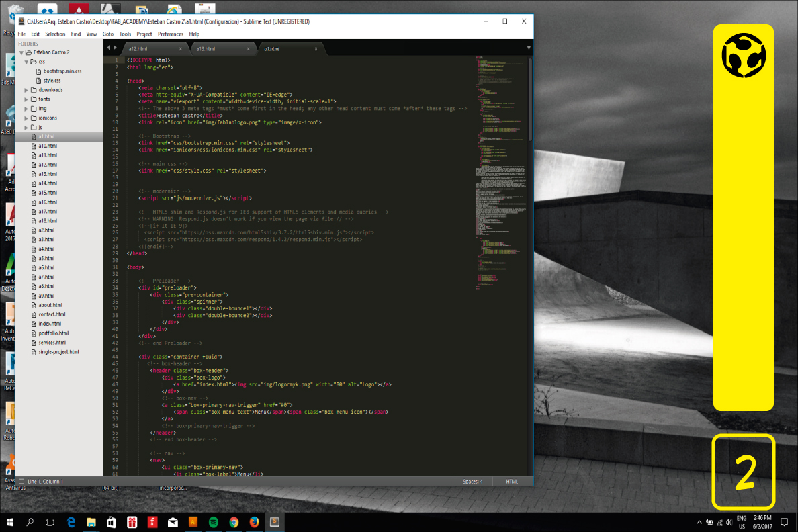This screenshot has height=532, width=798.
Task: Open bootstrap.min.css in the sidebar
Action: 62,71
